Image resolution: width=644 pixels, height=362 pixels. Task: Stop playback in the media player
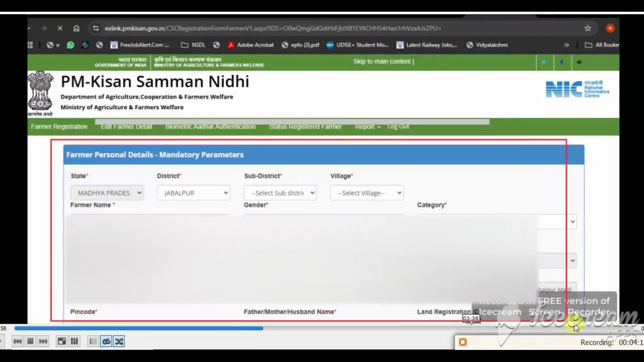pyautogui.click(x=30, y=341)
